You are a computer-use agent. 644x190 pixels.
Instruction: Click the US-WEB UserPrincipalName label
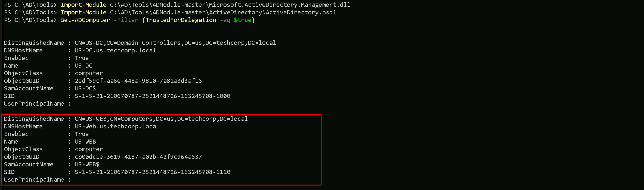(34, 180)
